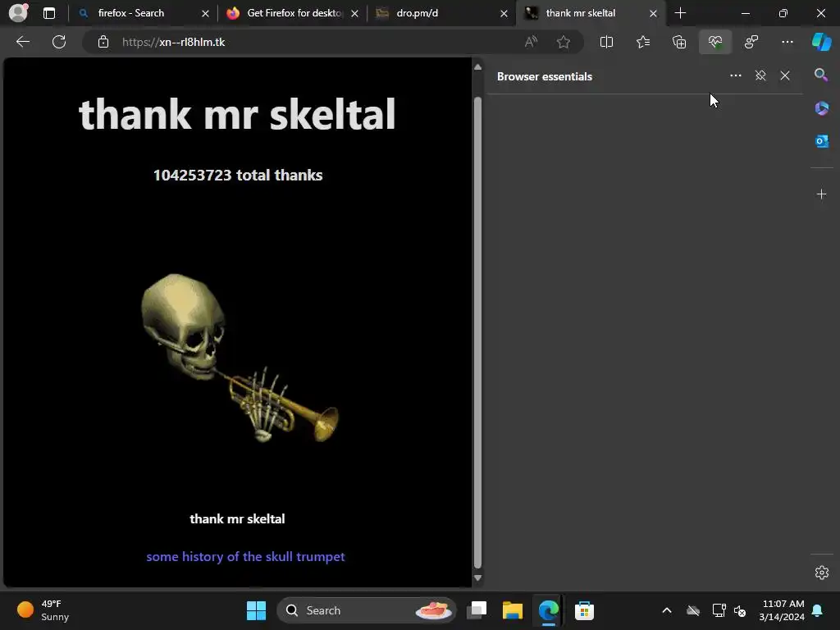Viewport: 840px width, 630px height.
Task: Show hidden system tray icons
Action: tap(667, 610)
